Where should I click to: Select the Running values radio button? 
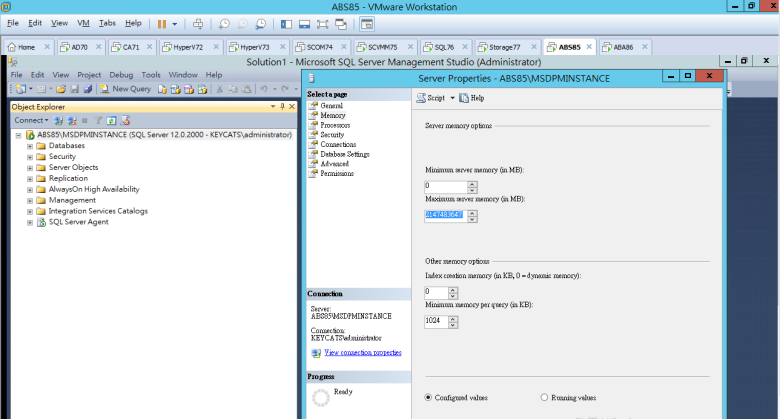click(x=544, y=397)
